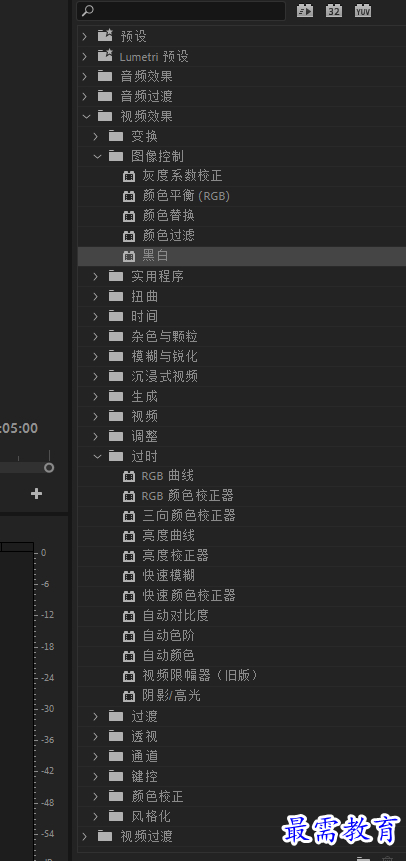Expand the 键控 subfolder arrow

coord(96,776)
